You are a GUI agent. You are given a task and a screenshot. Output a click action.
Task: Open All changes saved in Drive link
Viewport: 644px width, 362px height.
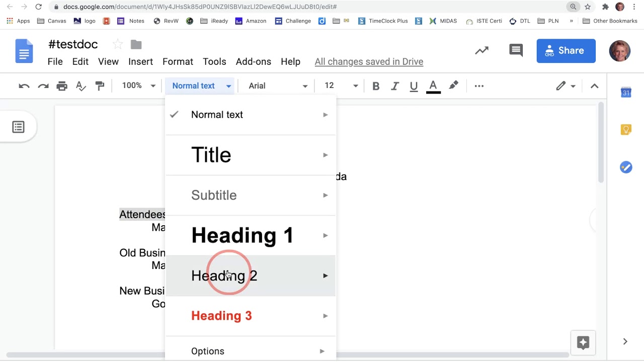coord(369,62)
